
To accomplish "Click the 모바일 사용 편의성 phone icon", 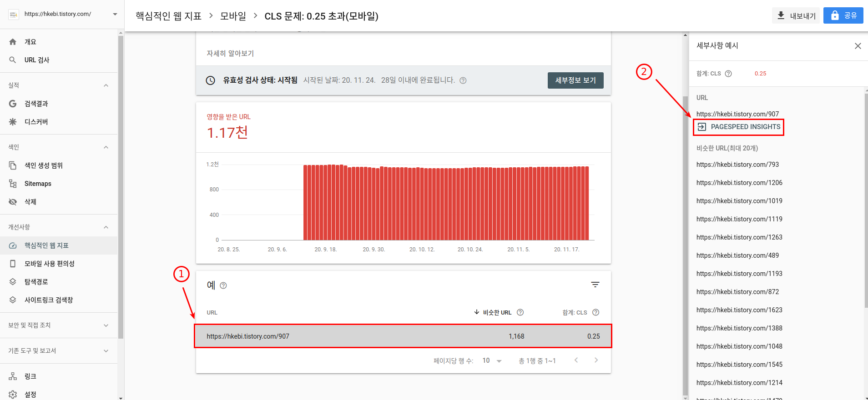I will pos(13,264).
